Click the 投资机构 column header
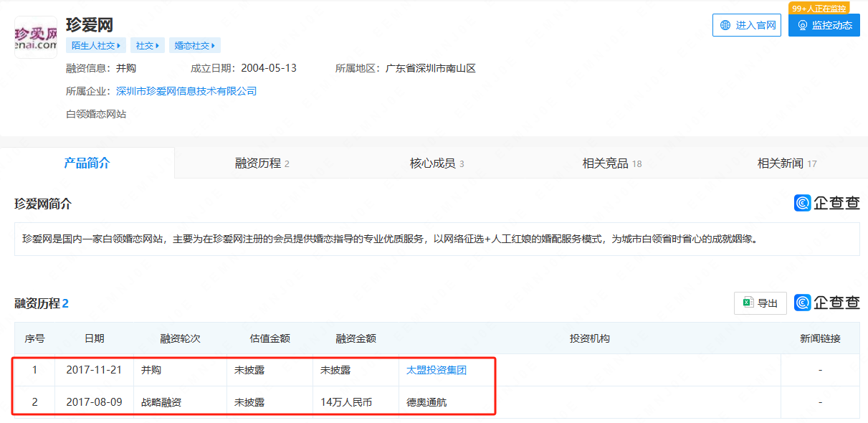The image size is (868, 423). (x=590, y=338)
